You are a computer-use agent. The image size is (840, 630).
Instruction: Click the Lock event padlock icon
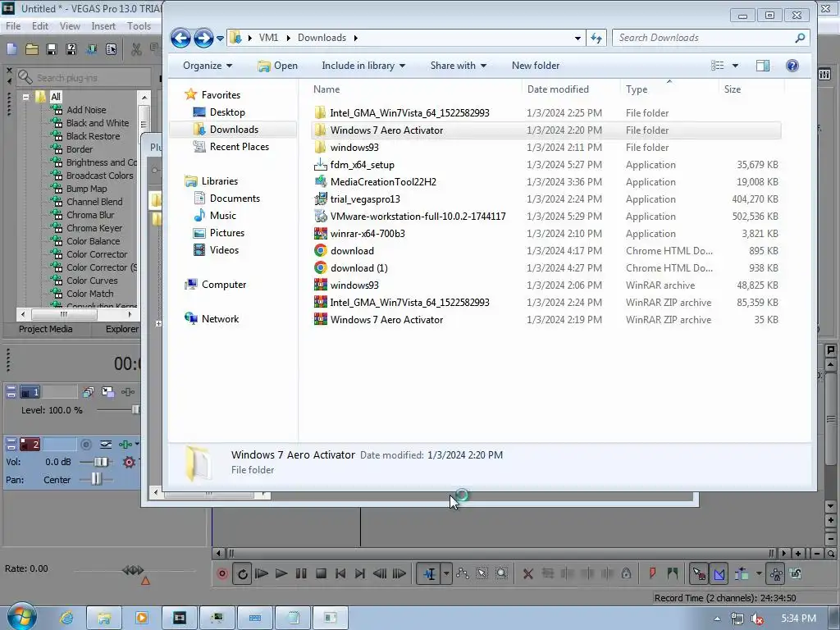(626, 573)
